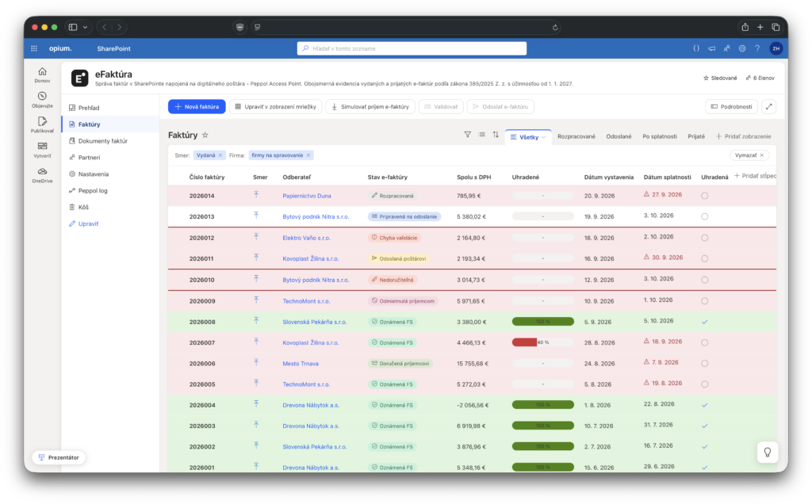The height and width of the screenshot is (504, 812).
Task: Go to Domov in left rail
Action: 43,75
